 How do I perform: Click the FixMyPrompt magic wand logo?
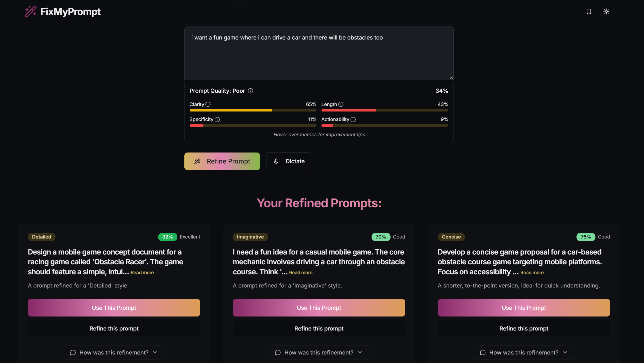31,11
